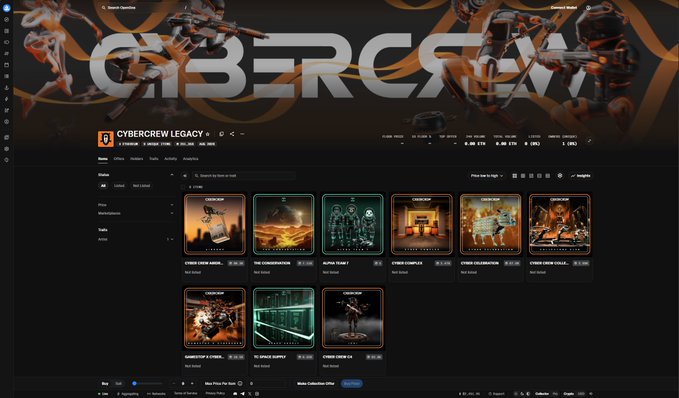Show prices in USD

tap(581, 394)
